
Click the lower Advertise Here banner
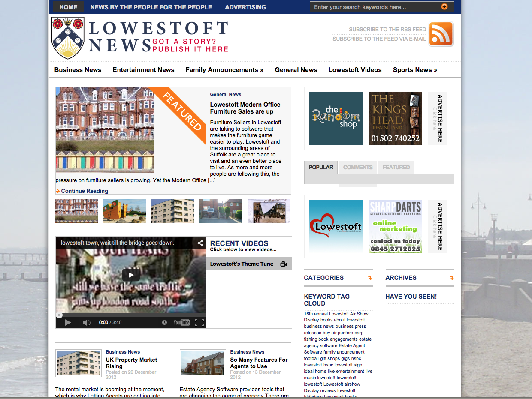(438, 227)
